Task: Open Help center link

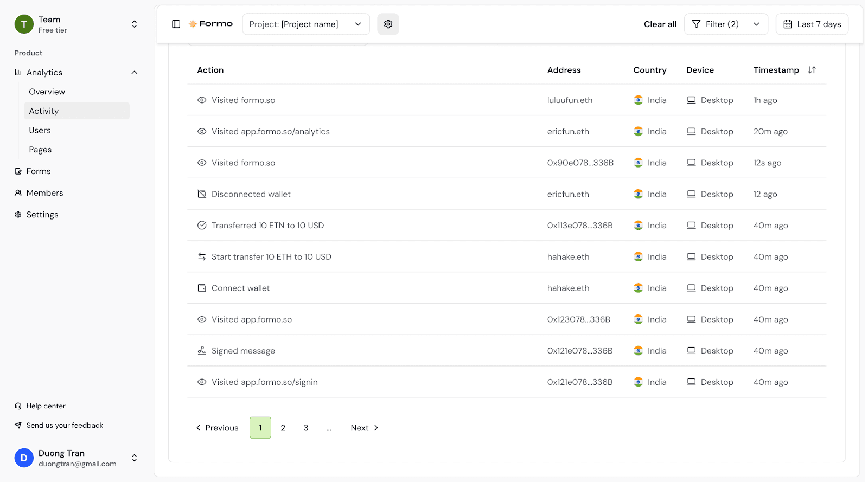Action: click(46, 406)
